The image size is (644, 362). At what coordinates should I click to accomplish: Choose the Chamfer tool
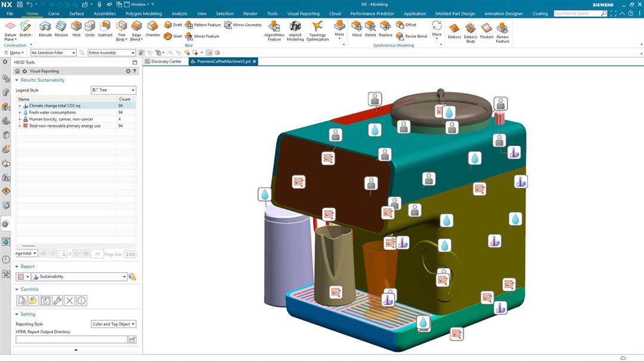click(153, 28)
